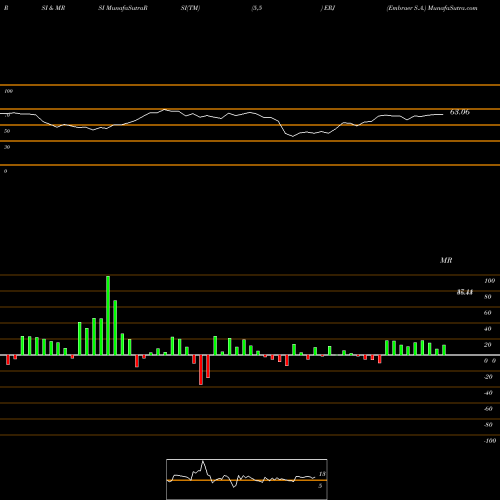The image size is (500, 500).
Task: Click the 'SI & MR' header text
Action: [53, 8]
